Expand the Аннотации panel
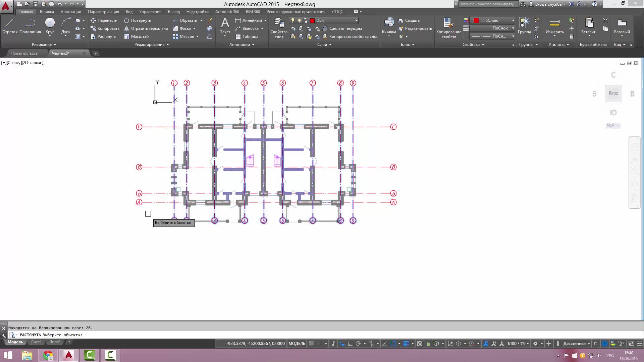The width and height of the screenshot is (644, 362). tap(242, 45)
